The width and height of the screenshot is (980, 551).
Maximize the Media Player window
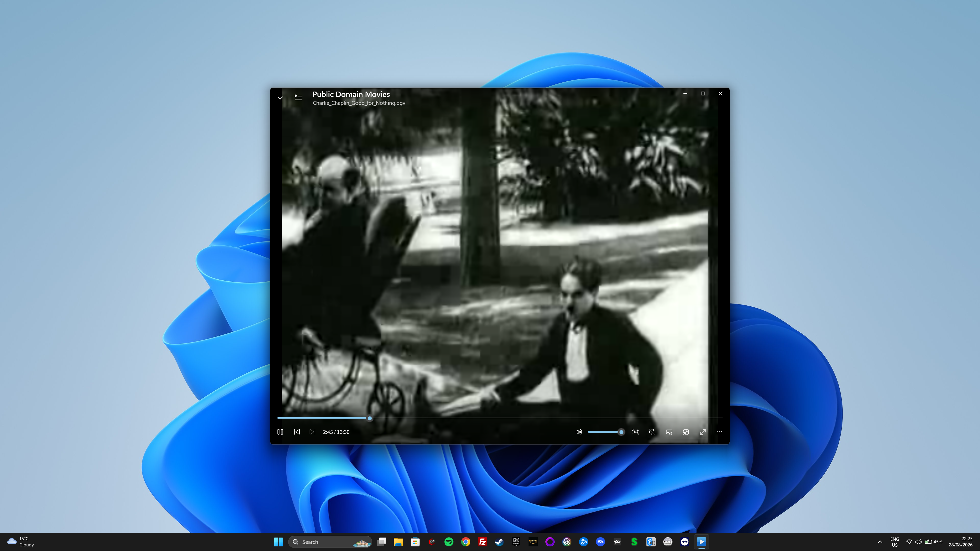[703, 94]
